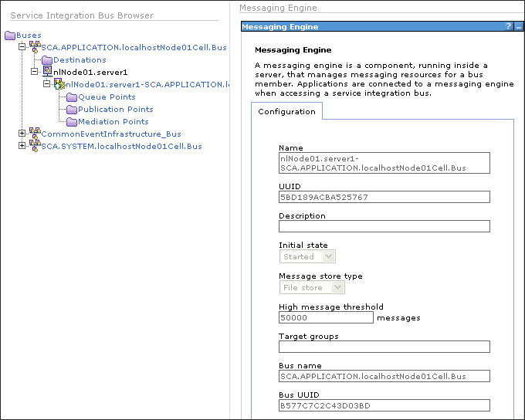Switch to the Configuration tab

[x=286, y=111]
